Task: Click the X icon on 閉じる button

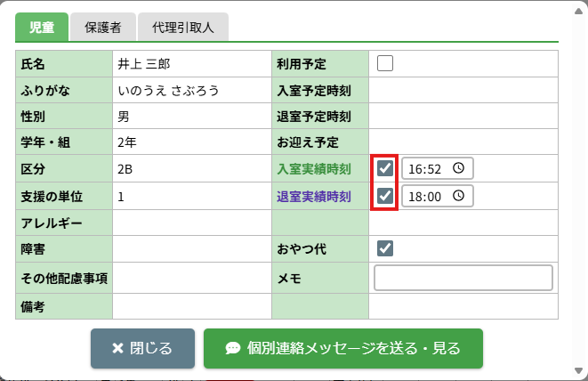Action: pyautogui.click(x=117, y=348)
